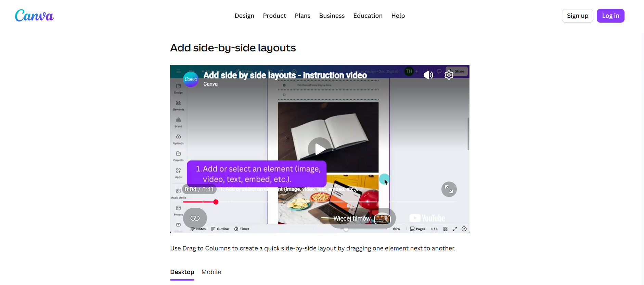This screenshot has width=644, height=285.
Task: Select the Desktop tab
Action: tap(182, 272)
